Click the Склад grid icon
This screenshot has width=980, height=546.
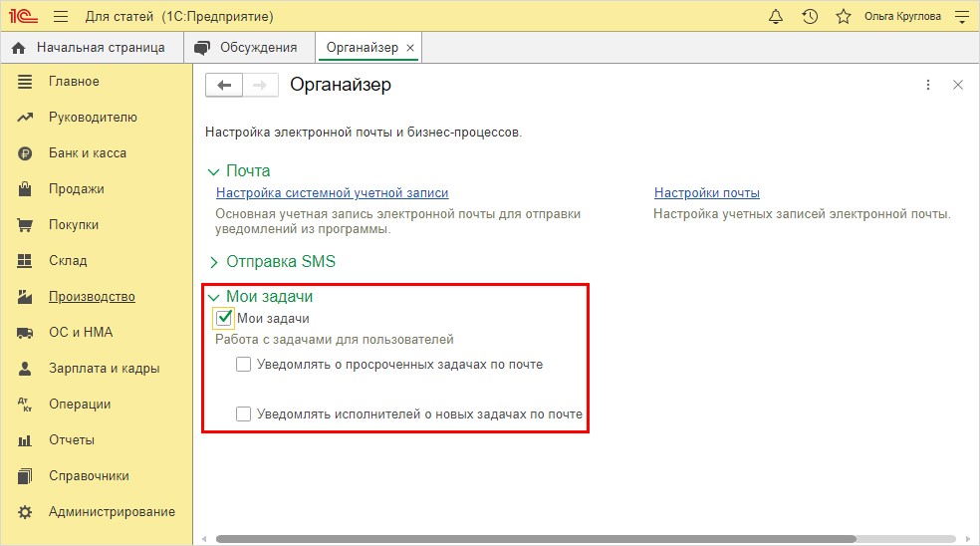(24, 261)
